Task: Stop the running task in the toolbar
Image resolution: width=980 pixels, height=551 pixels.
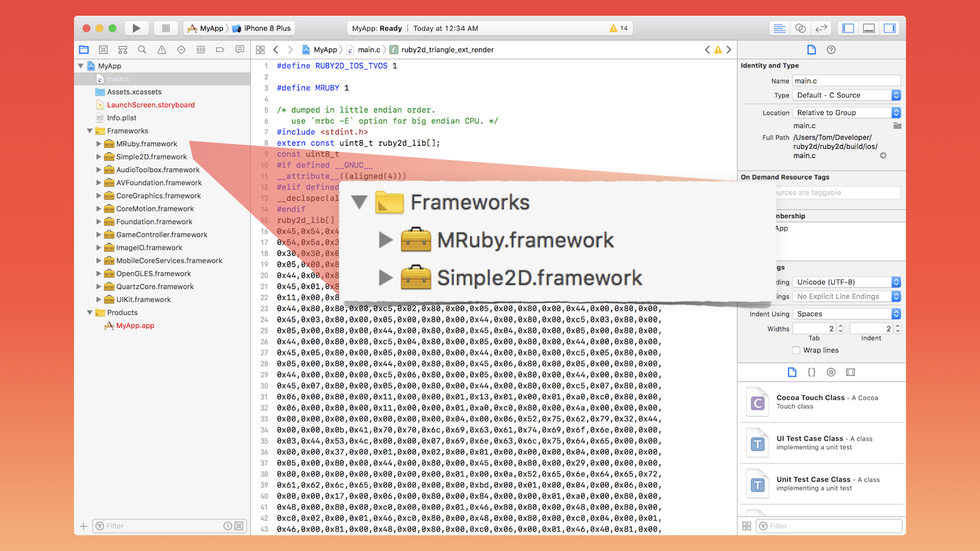Action: tap(165, 28)
